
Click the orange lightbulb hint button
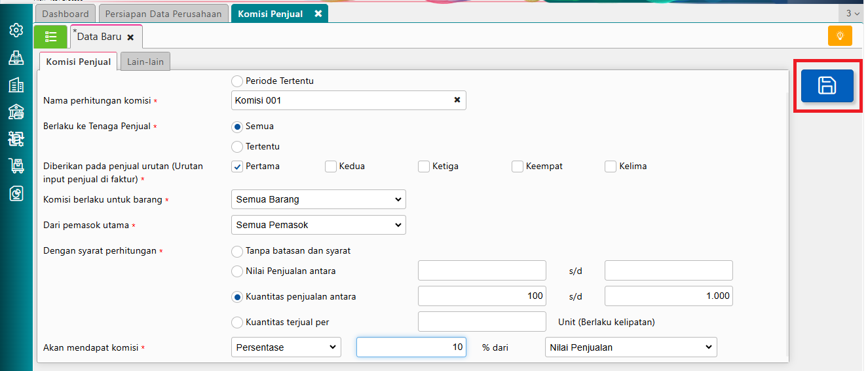pyautogui.click(x=840, y=35)
